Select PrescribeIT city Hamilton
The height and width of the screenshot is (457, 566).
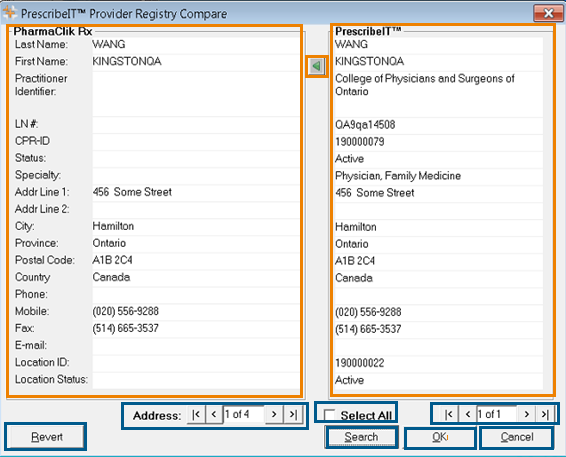[x=439, y=227]
